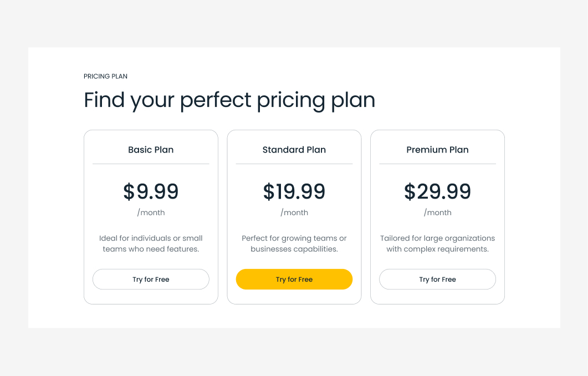The height and width of the screenshot is (376, 588).
Task: Click the Premium Plan description text
Action: tap(437, 243)
